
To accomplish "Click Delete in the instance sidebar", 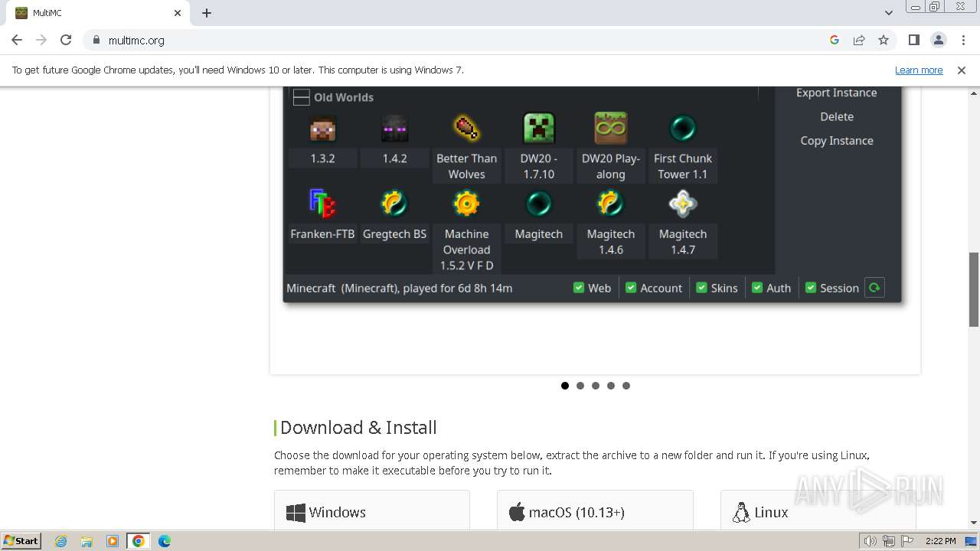I will [x=836, y=116].
